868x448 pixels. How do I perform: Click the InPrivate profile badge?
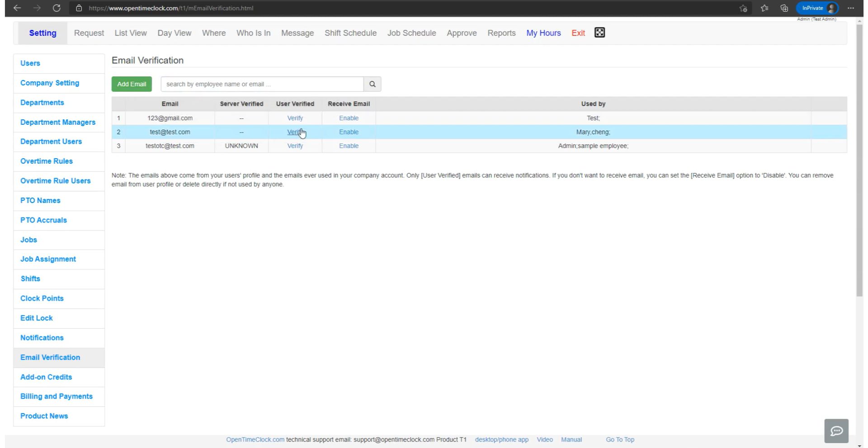click(x=816, y=8)
